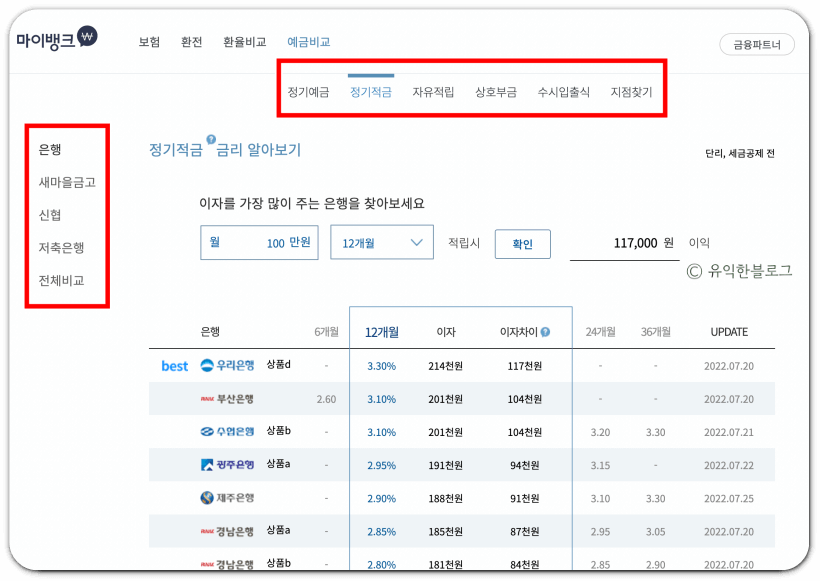Open the 환전 menu
Viewport: 820px width, 581px height.
coord(191,42)
